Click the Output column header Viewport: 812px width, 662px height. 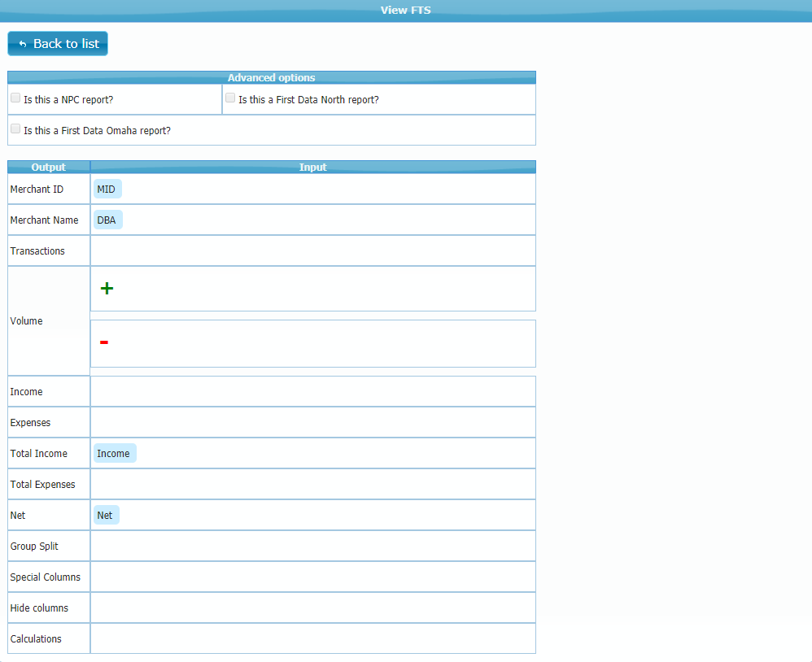49,168
